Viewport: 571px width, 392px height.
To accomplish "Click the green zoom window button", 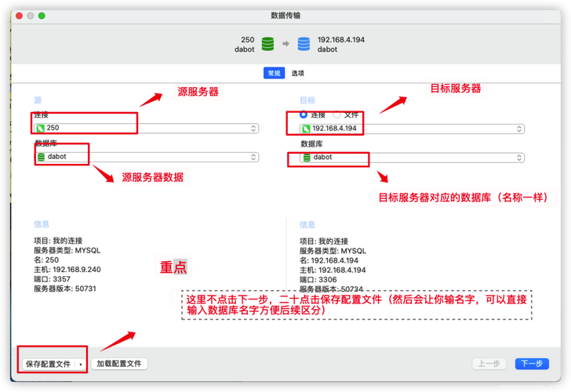I will coord(42,16).
